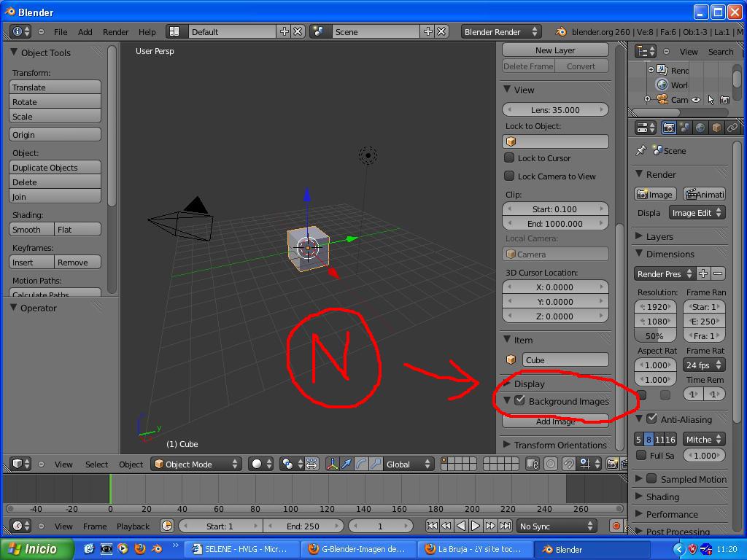This screenshot has height=560, width=747.
Task: Toggle the pin icon beside Scene
Action: [x=640, y=150]
